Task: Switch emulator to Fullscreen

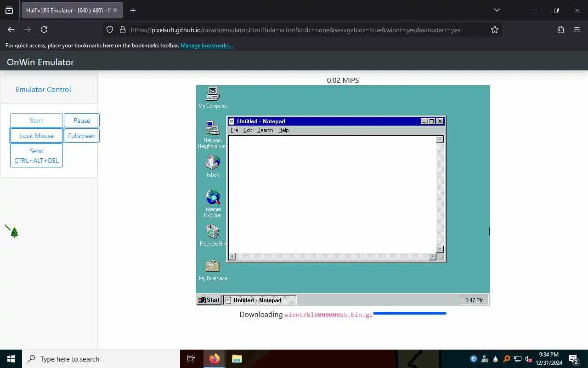Action: click(x=82, y=136)
